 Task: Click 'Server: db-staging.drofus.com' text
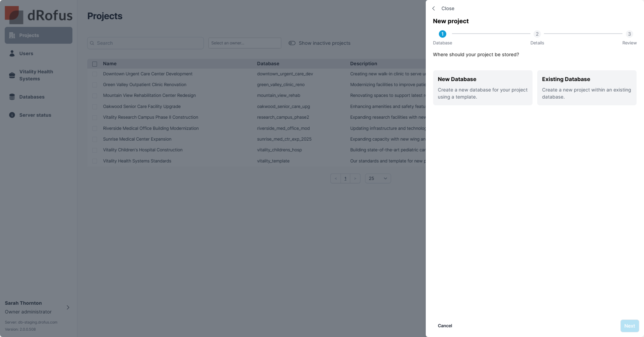pyautogui.click(x=31, y=322)
